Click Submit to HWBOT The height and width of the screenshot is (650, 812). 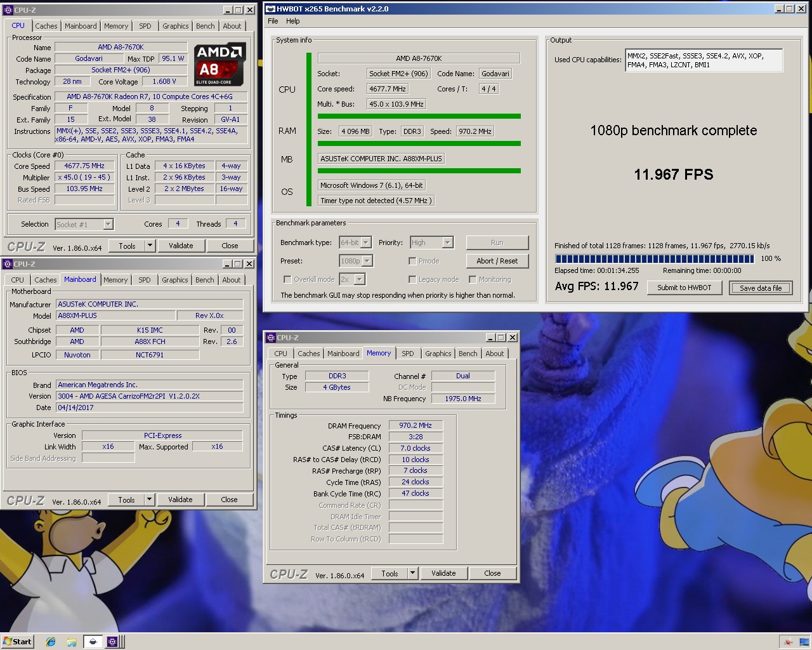click(x=684, y=288)
